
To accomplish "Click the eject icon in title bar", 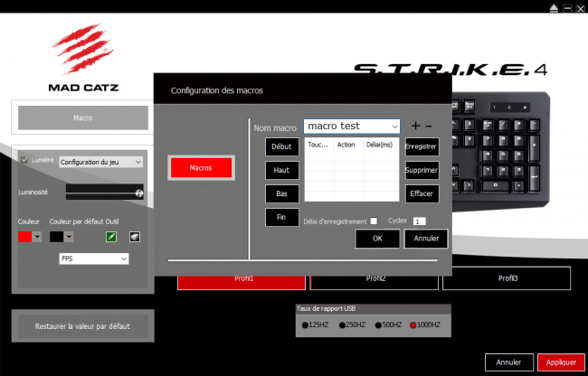I will pos(554,8).
